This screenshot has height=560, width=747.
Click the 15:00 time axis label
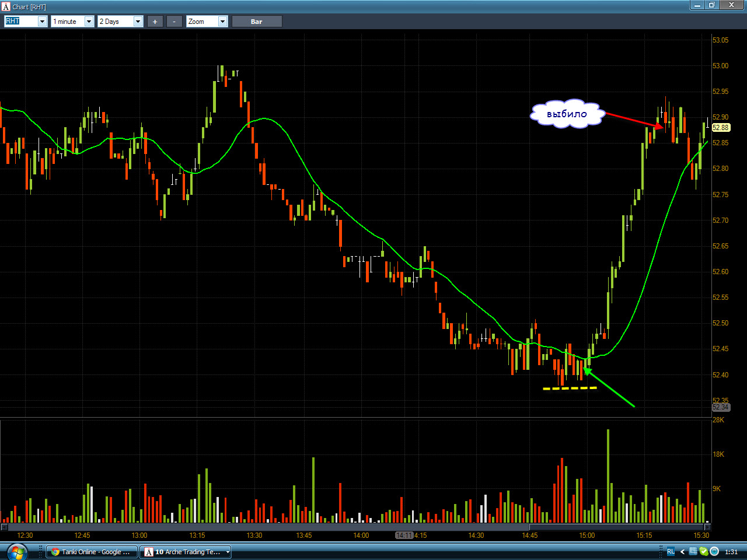(587, 535)
